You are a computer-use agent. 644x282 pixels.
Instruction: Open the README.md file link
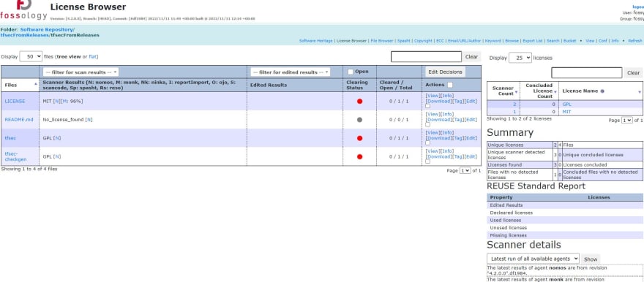19,120
